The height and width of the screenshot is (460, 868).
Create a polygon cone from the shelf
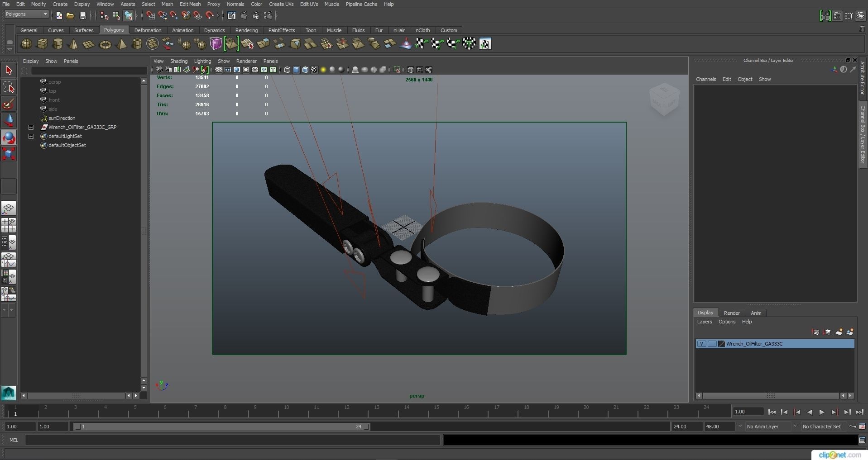73,44
